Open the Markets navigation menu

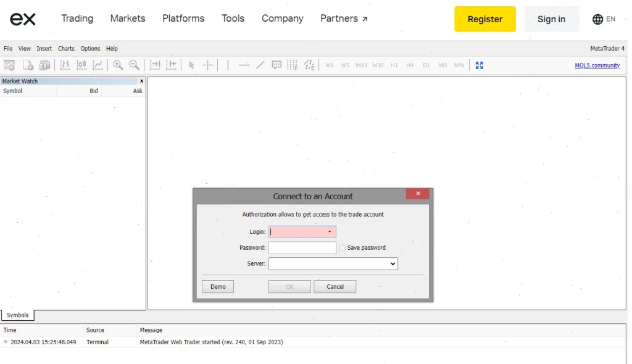[128, 19]
